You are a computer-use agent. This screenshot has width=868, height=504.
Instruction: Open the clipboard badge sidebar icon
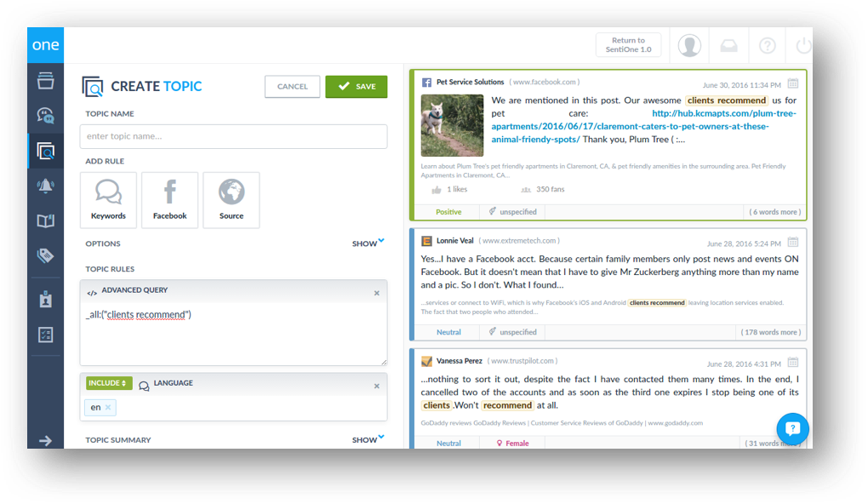click(x=45, y=299)
